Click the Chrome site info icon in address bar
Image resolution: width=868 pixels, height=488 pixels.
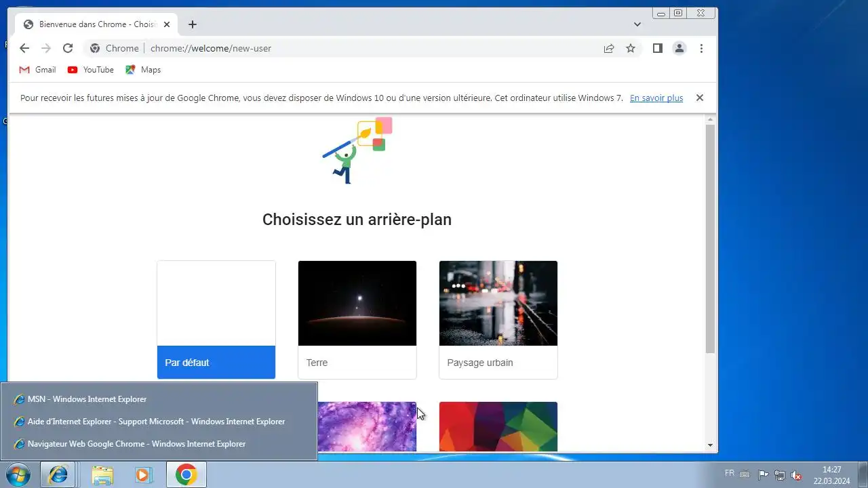coord(95,48)
